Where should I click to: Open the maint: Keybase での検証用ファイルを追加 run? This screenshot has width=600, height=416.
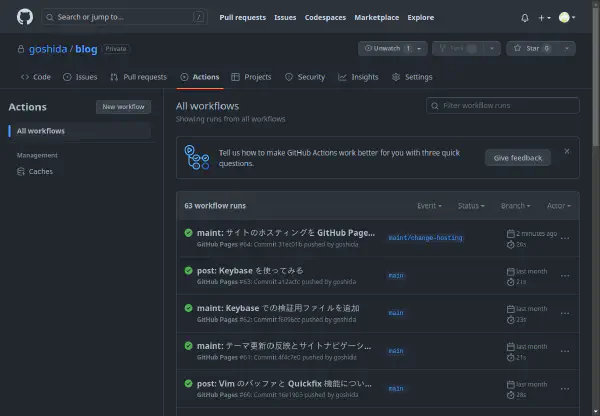point(278,308)
